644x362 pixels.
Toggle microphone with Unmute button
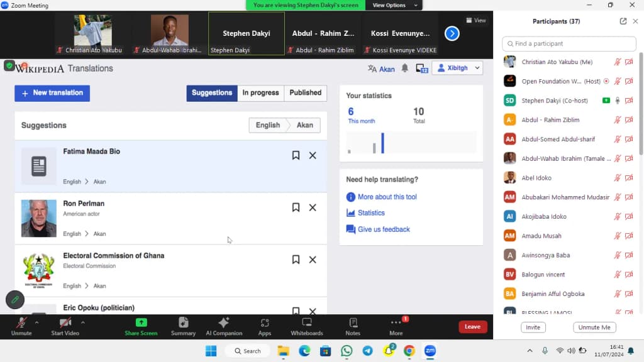21,327
